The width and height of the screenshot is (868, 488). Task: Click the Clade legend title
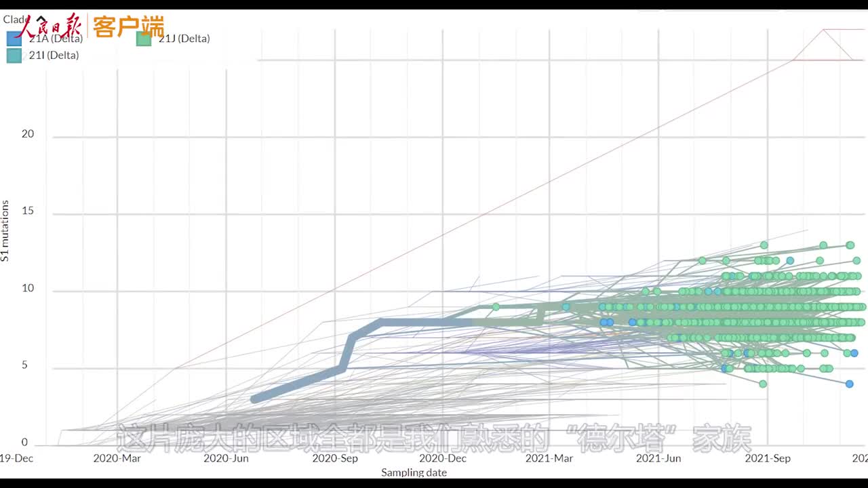16,20
